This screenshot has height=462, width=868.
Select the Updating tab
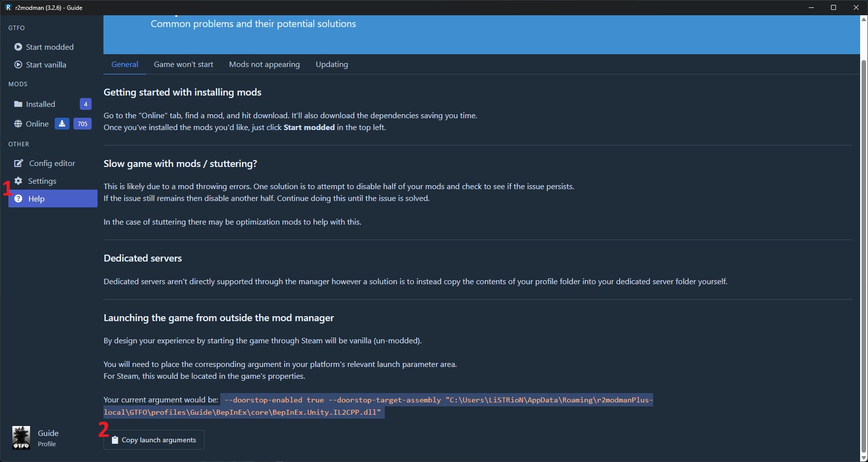point(332,65)
